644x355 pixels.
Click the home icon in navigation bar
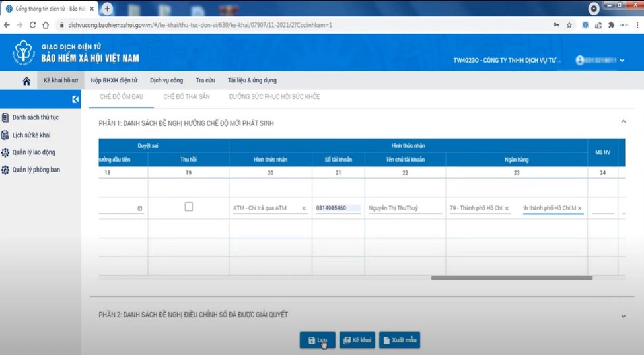pyautogui.click(x=26, y=81)
